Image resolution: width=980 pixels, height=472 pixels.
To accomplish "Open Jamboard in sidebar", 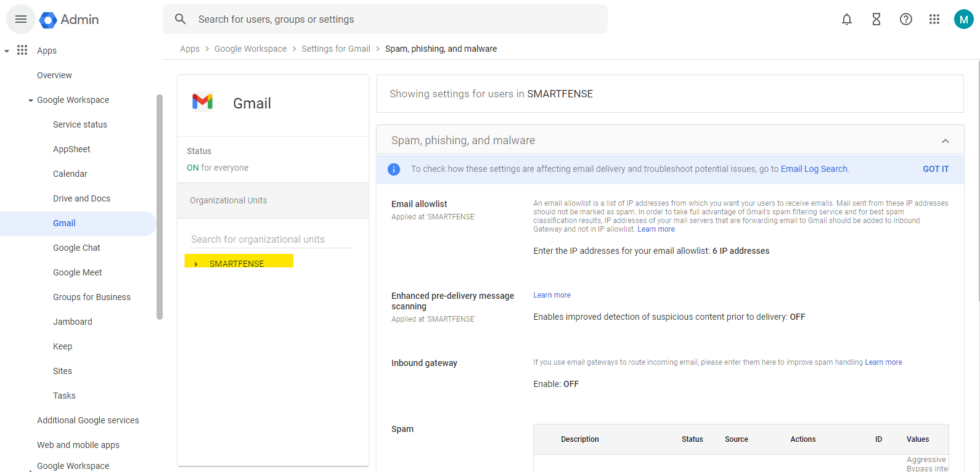I will point(73,322).
